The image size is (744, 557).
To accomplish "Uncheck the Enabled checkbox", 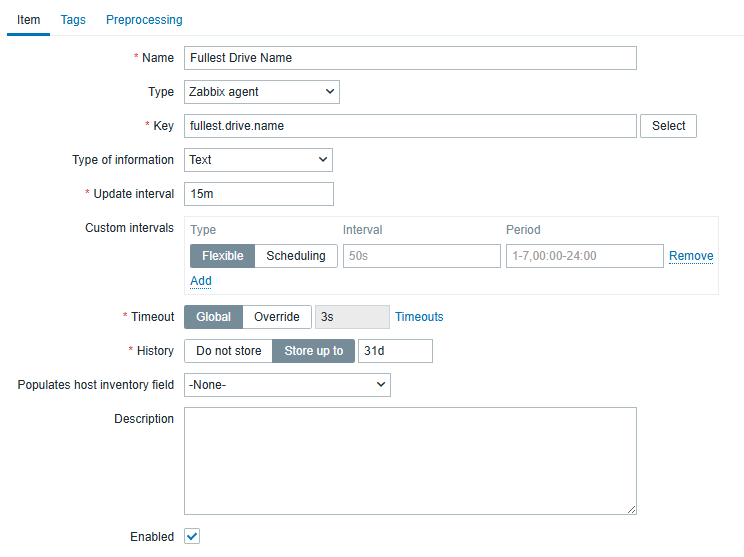I will click(192, 537).
